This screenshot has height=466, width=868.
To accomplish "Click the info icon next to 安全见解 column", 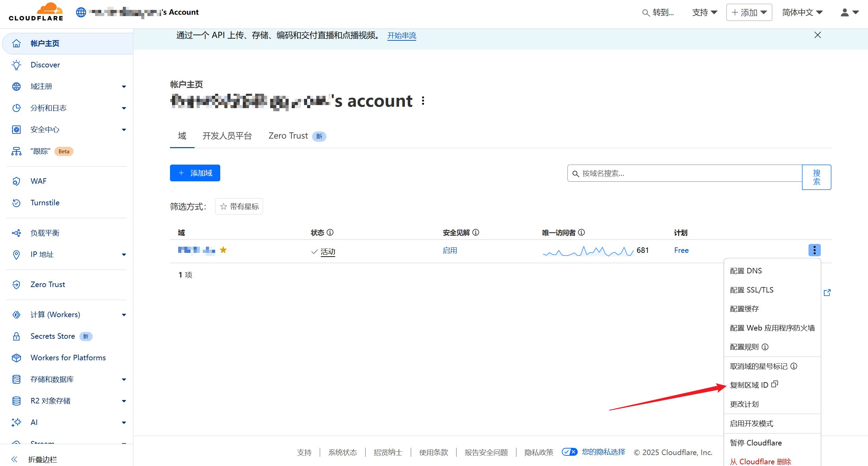I will click(476, 233).
